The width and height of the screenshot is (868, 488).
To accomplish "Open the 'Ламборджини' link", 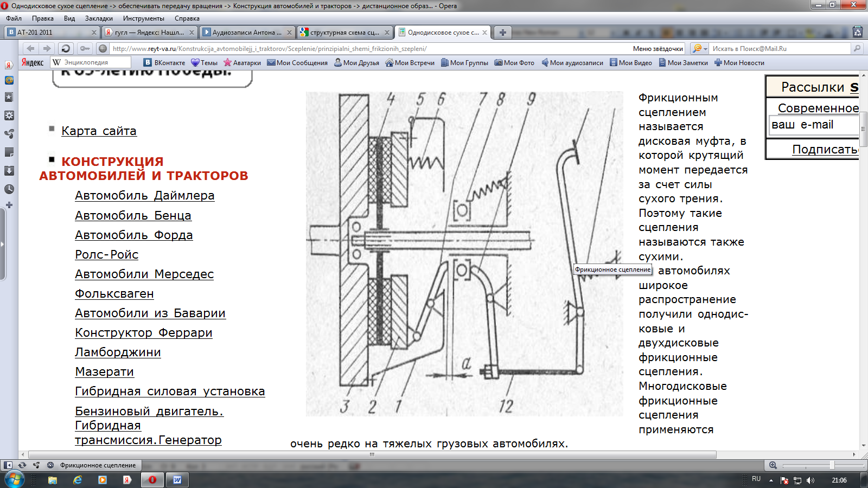I will tap(118, 352).
